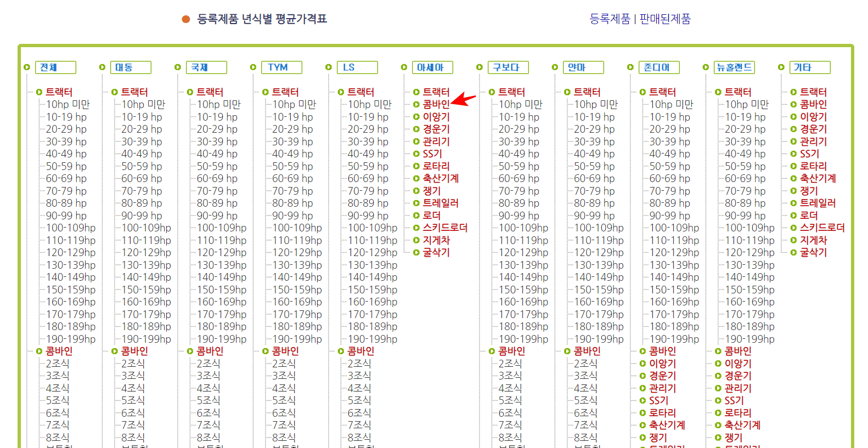
Task: Select 30-39 hp in the 존디어 column
Action: click(670, 141)
